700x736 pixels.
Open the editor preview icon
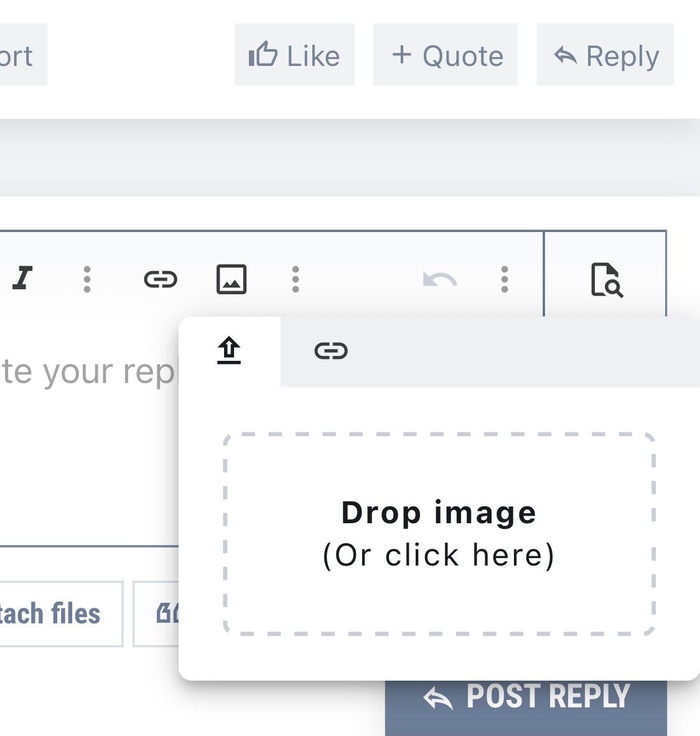tap(606, 279)
